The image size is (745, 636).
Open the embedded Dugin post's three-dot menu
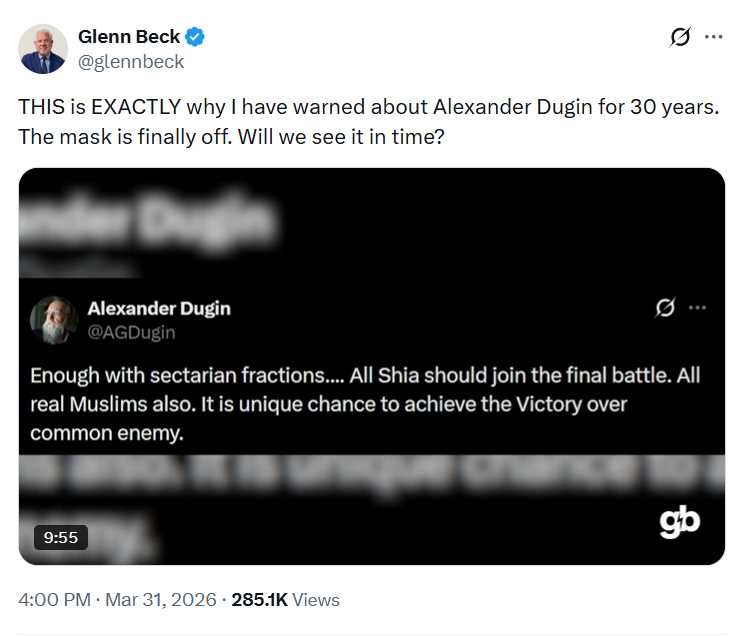pyautogui.click(x=697, y=308)
